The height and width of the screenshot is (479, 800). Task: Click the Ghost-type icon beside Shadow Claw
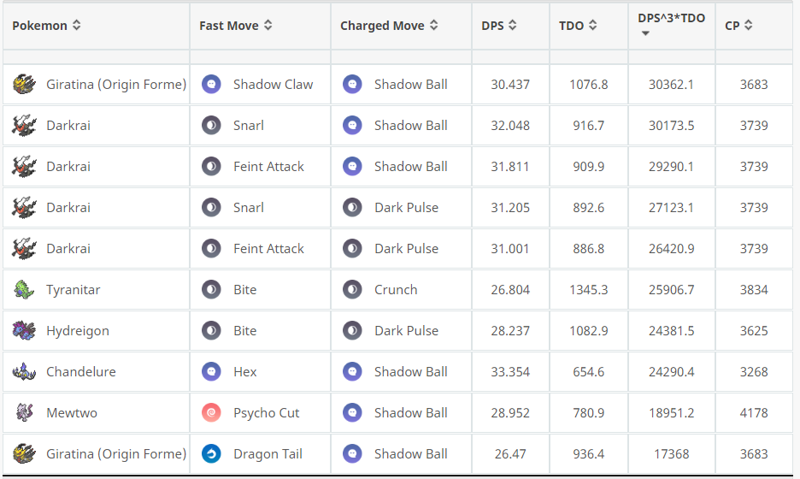click(x=211, y=84)
